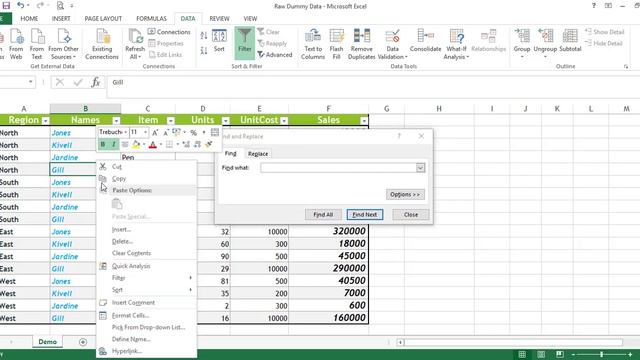
Task: Click the Advanced filter option
Action: pyautogui.click(x=275, y=55)
